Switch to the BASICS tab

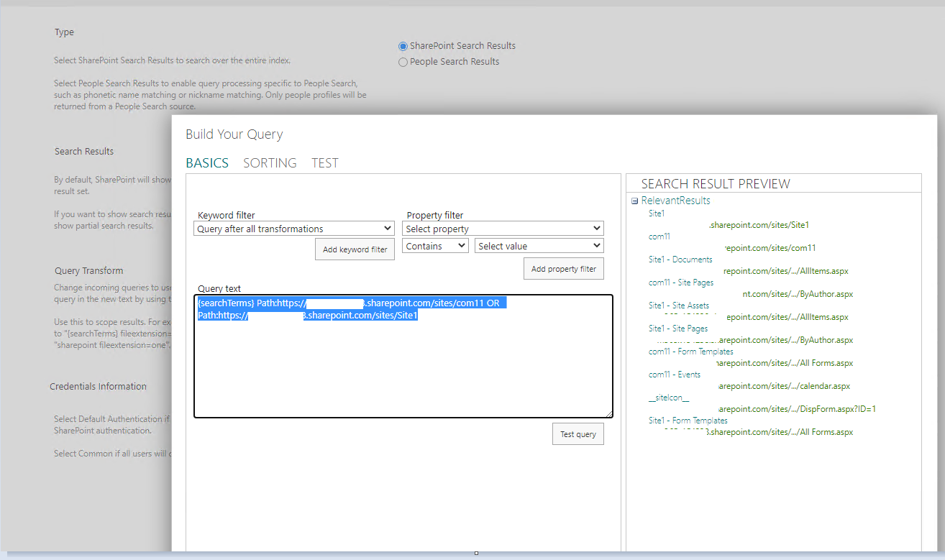click(207, 163)
